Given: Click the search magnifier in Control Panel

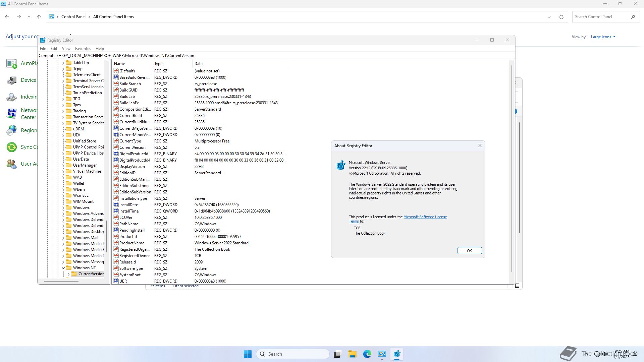Looking at the screenshot, I should 633,17.
